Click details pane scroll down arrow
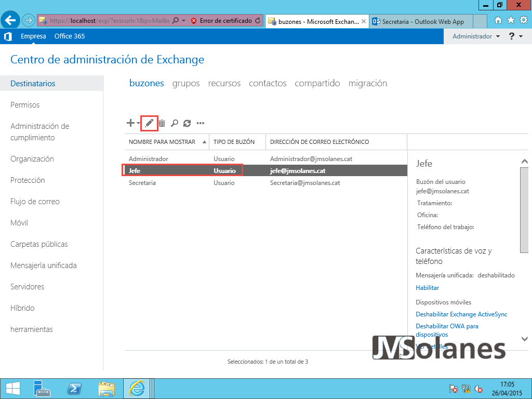This screenshot has width=532, height=399. [x=524, y=339]
